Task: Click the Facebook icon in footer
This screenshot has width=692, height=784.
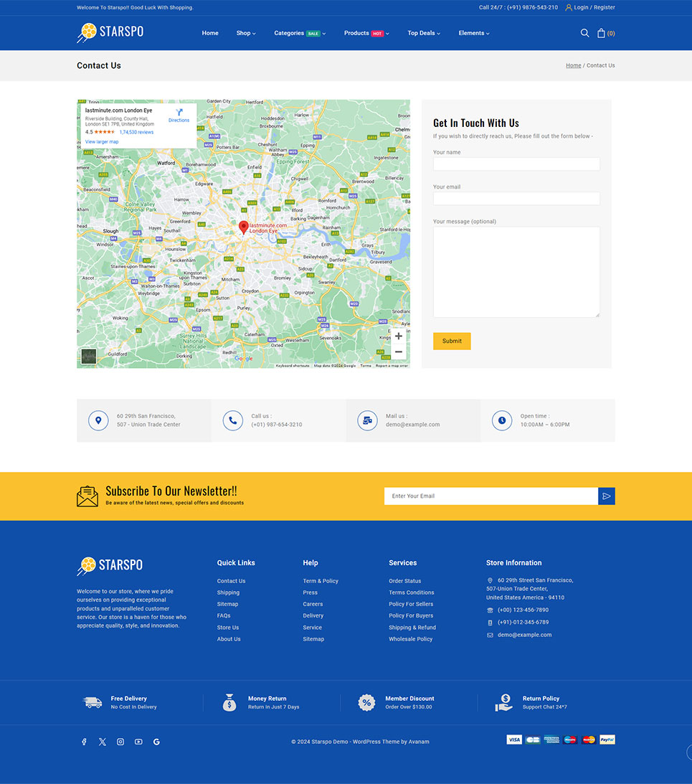Action: 84,742
